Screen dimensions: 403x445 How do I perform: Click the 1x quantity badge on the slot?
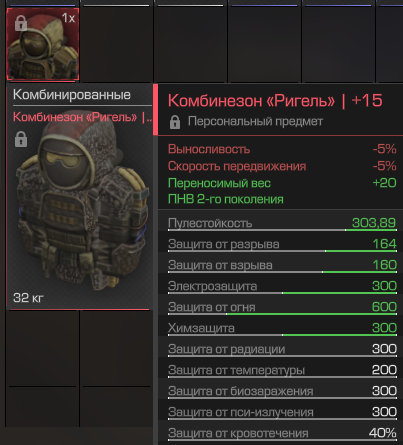point(68,18)
